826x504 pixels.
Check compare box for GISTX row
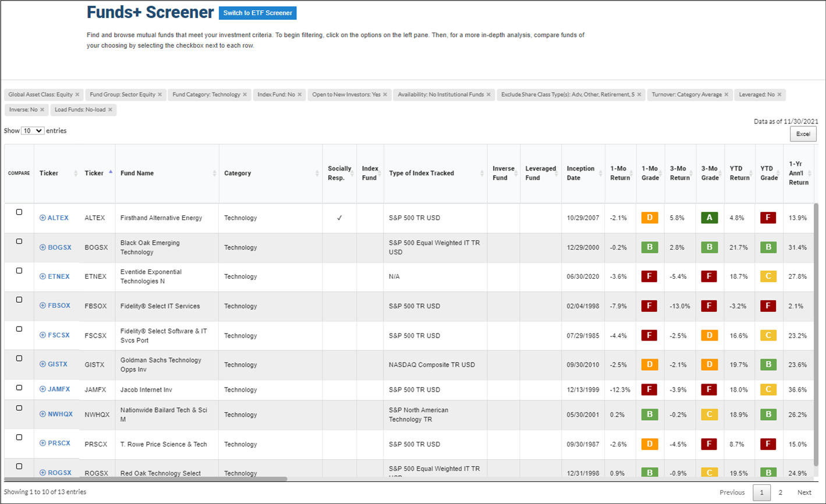(x=19, y=359)
